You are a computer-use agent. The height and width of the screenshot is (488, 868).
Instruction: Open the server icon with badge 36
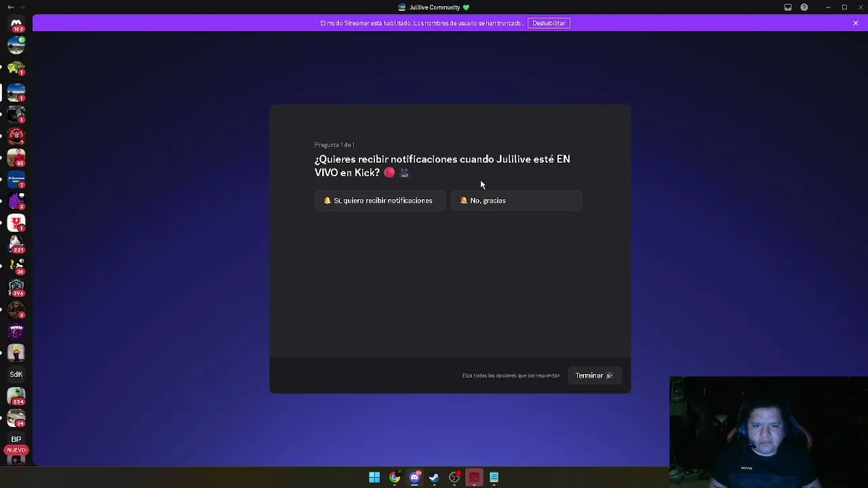click(16, 266)
